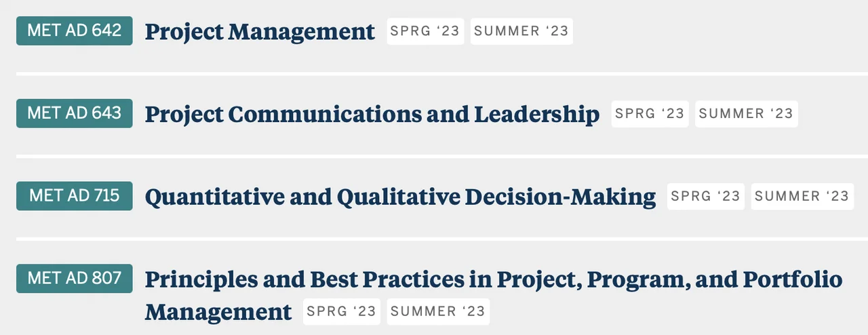Open Quantitative and Qualitative Decision-Making course
The image size is (868, 335).
[400, 197]
